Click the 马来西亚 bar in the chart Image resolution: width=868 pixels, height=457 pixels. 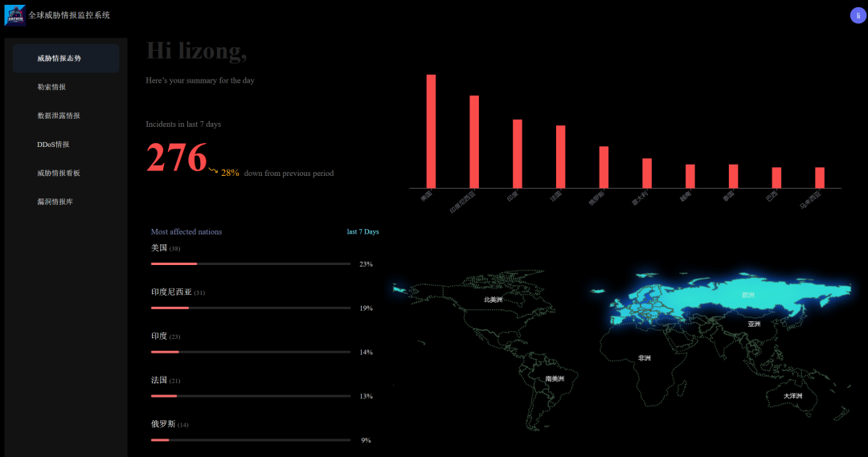click(x=820, y=177)
